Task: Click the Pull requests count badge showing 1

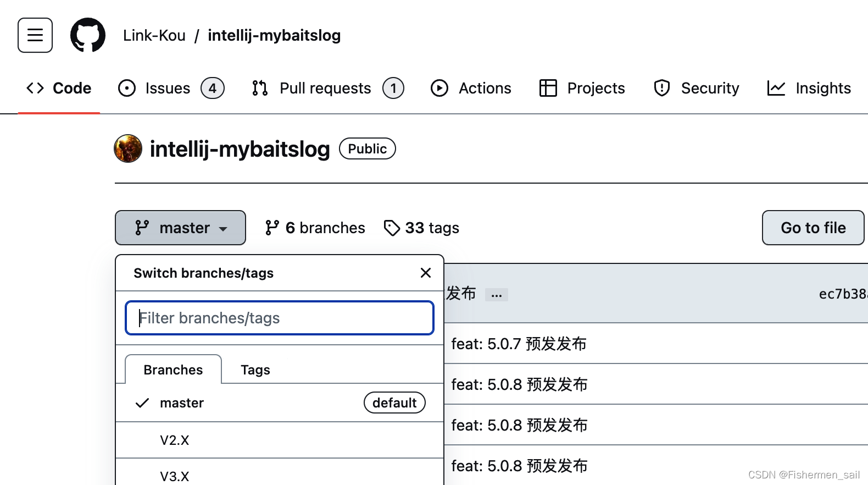Action: tap(393, 88)
